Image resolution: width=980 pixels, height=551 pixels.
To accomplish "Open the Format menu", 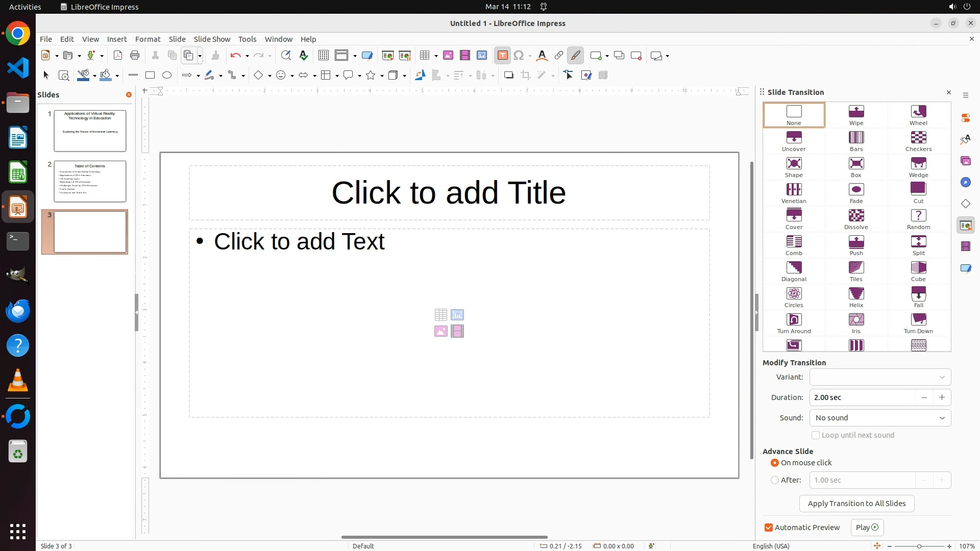I will click(x=148, y=39).
